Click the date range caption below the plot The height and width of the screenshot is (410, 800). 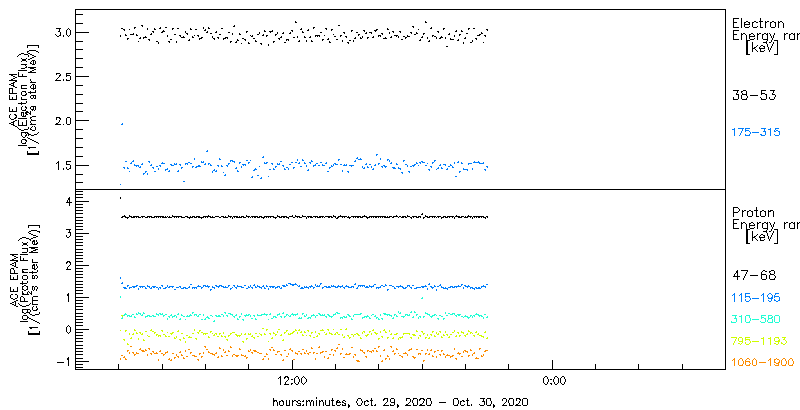[x=401, y=402]
